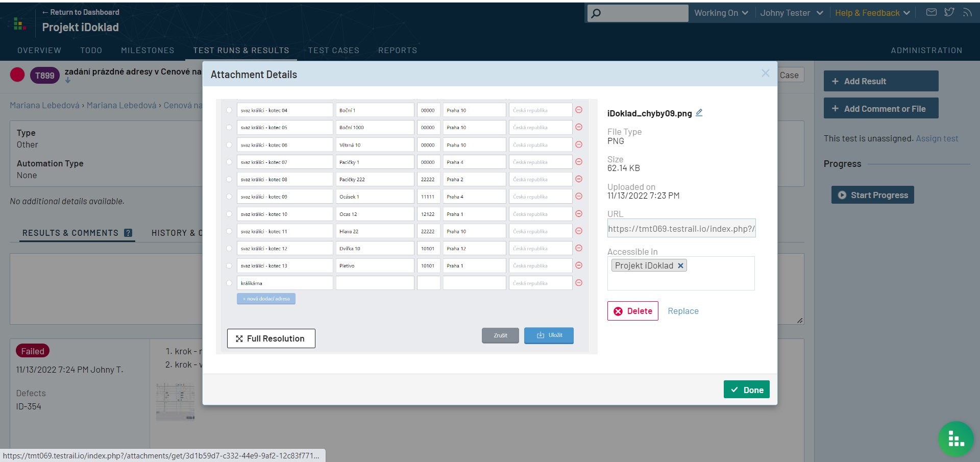The height and width of the screenshot is (462, 980).
Task: Click the Delete attachment button
Action: click(633, 311)
